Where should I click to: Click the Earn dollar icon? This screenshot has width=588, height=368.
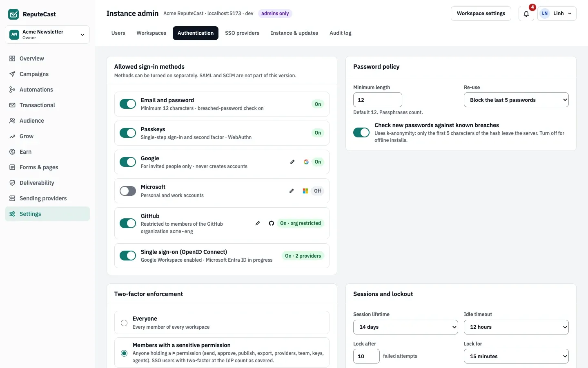[12, 152]
